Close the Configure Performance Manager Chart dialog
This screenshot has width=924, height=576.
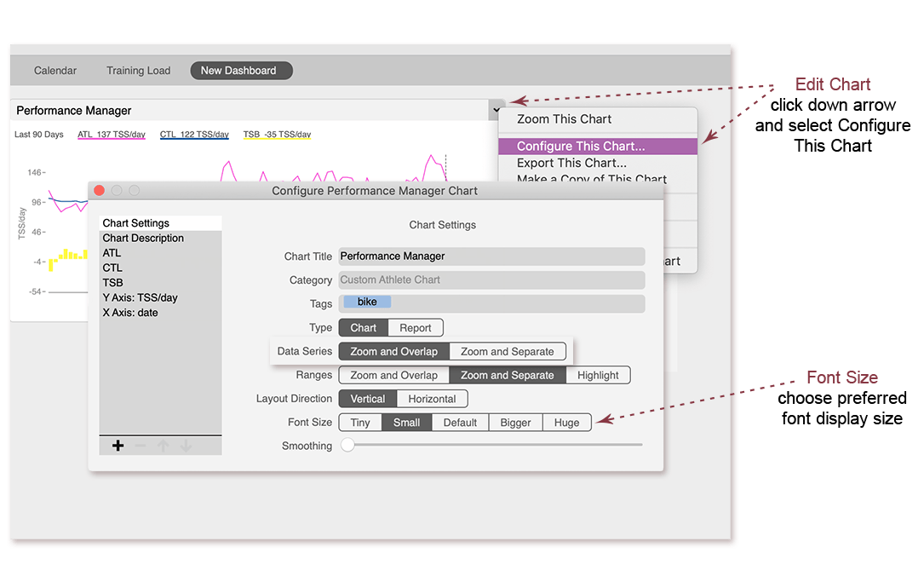(x=100, y=190)
